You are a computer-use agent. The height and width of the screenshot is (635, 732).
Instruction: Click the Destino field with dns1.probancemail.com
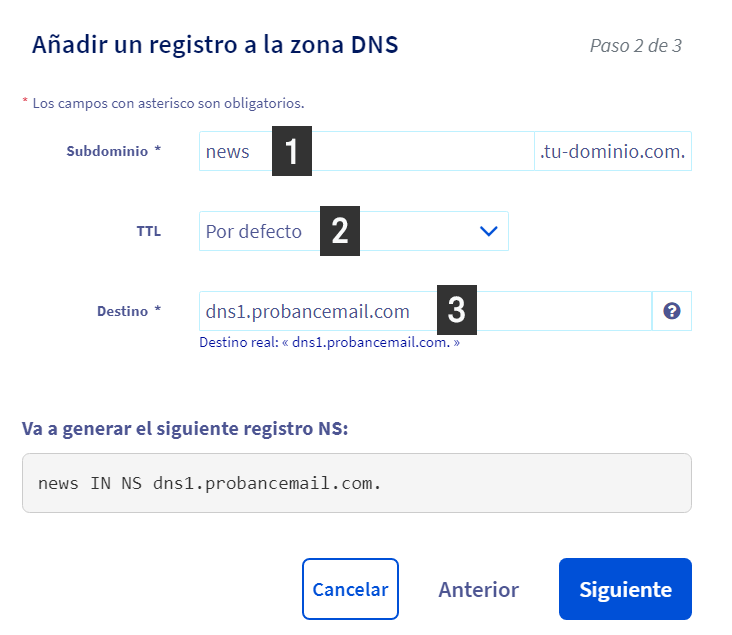pyautogui.click(x=425, y=311)
